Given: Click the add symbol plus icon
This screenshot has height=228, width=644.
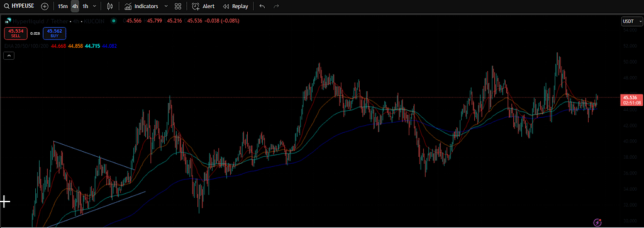Looking at the screenshot, I should click(45, 6).
